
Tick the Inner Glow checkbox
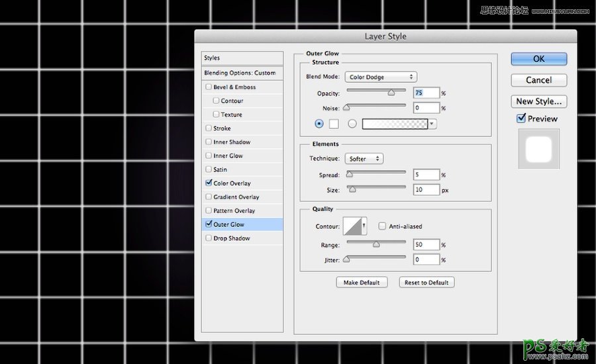point(209,156)
